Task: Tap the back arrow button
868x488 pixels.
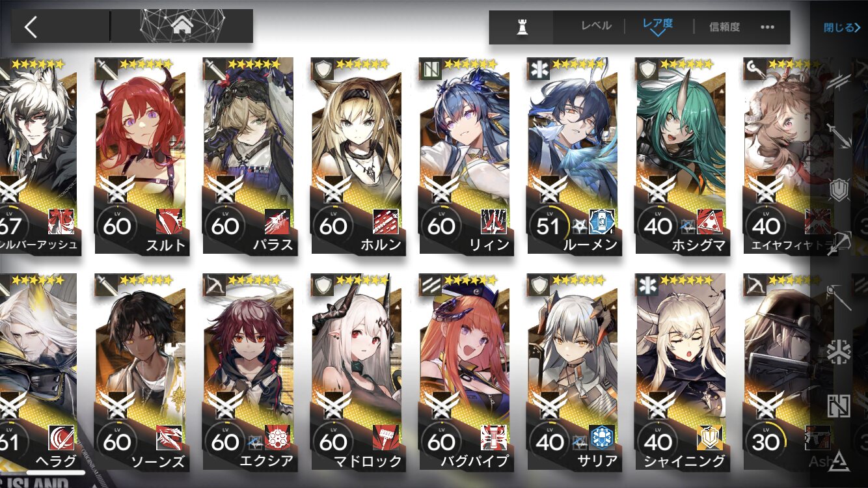Action: point(31,27)
